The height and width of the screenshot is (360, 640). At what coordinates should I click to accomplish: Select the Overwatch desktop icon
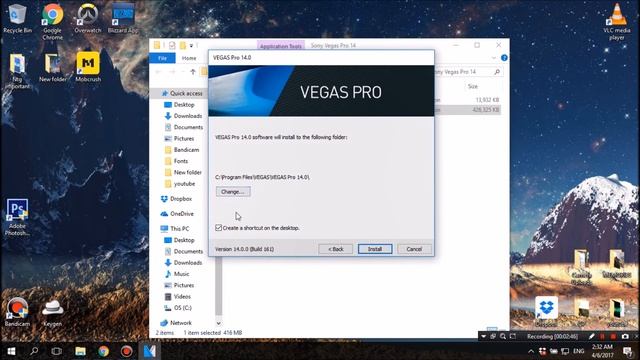click(88, 18)
